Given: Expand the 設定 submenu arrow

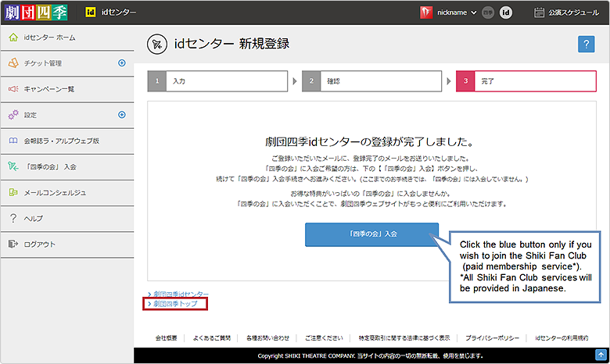Looking at the screenshot, I should [x=122, y=115].
